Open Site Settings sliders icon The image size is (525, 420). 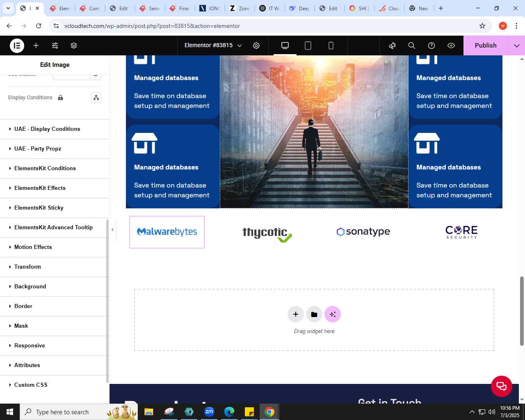(55, 46)
